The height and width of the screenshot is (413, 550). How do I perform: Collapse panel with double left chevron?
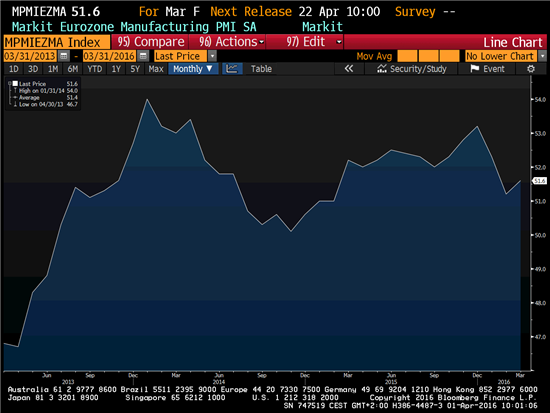pos(349,69)
